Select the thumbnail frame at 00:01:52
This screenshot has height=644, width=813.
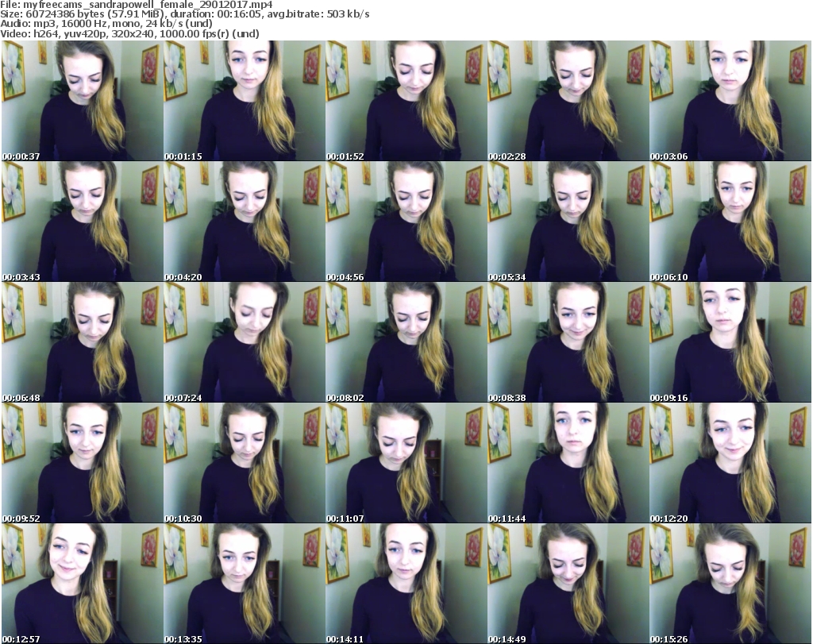[x=406, y=101]
